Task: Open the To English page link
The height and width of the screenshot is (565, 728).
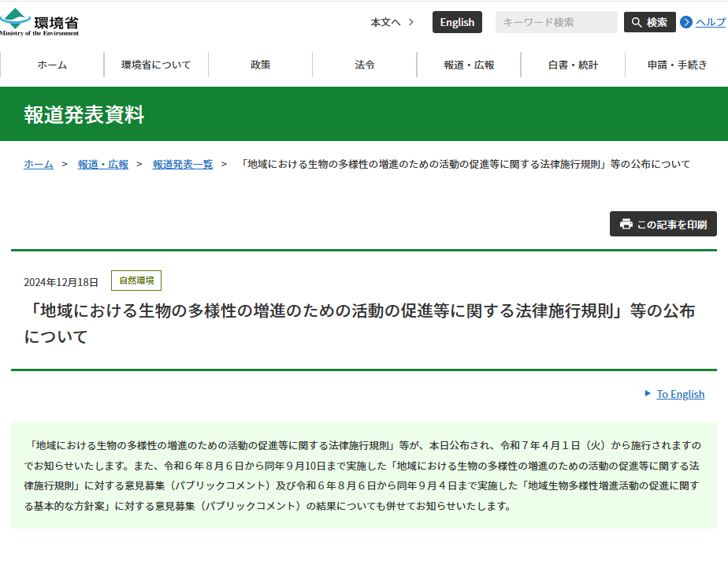Action: point(681,394)
